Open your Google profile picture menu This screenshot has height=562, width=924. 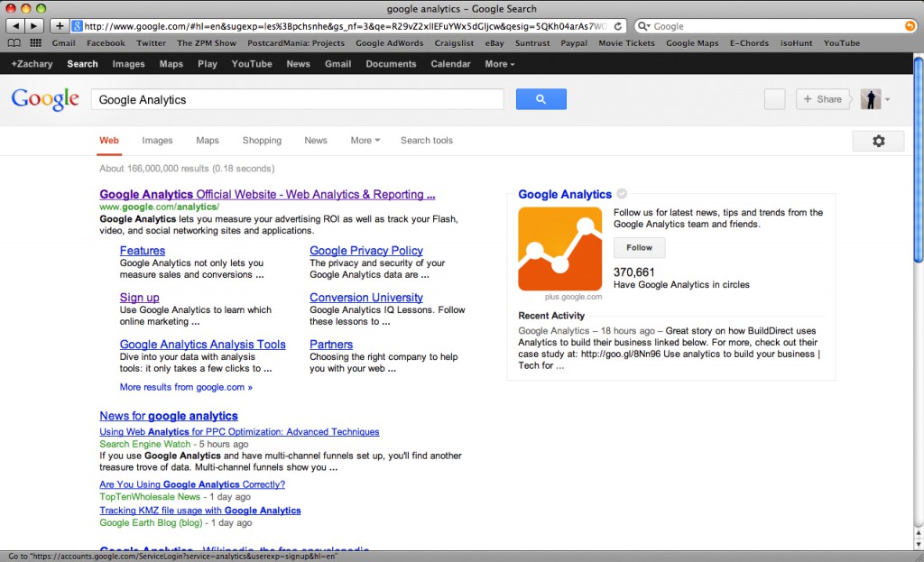click(869, 99)
